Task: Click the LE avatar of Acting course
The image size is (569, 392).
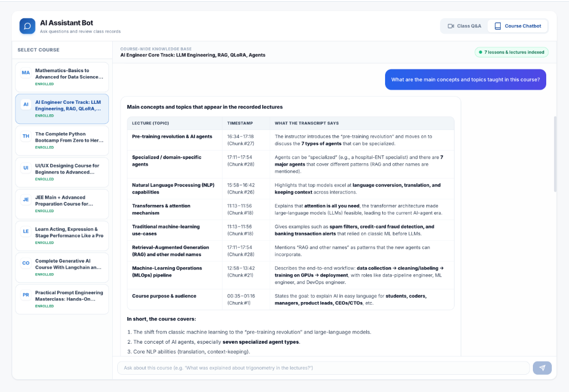Action: pos(26,232)
